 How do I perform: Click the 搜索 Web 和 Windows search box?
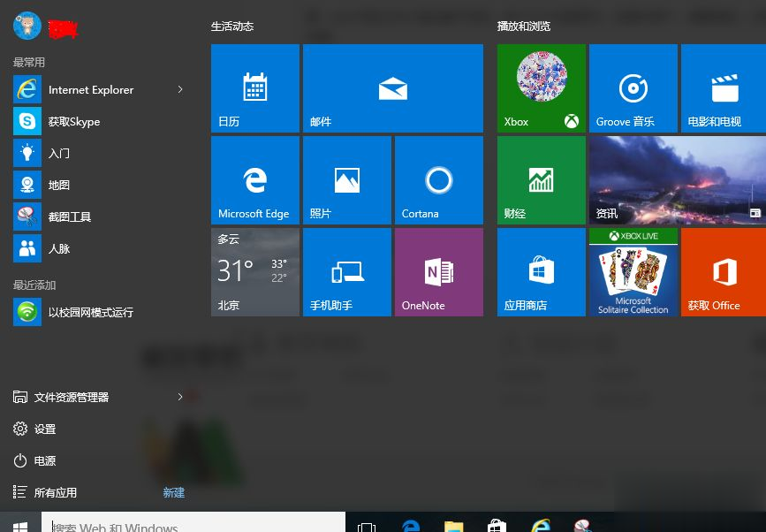(193, 523)
